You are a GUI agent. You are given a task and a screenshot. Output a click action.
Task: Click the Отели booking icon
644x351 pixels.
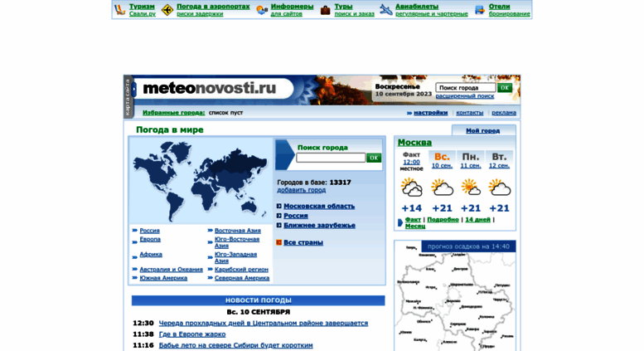click(x=480, y=10)
